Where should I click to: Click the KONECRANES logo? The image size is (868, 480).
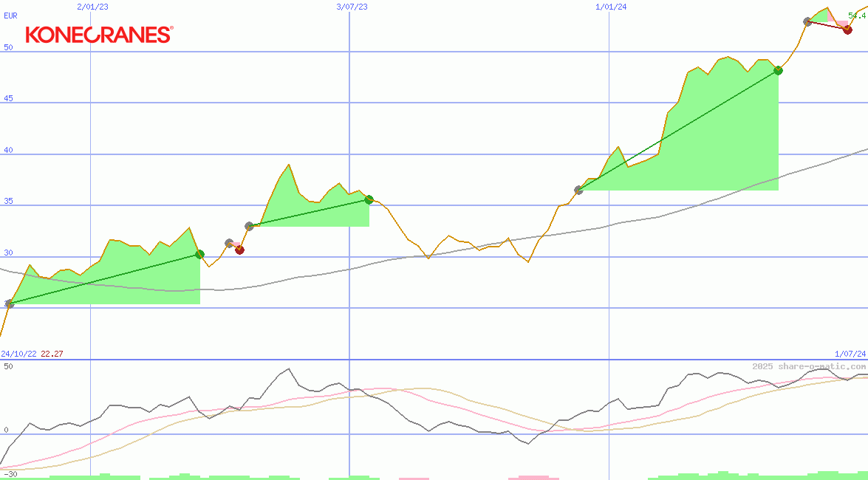coord(99,34)
